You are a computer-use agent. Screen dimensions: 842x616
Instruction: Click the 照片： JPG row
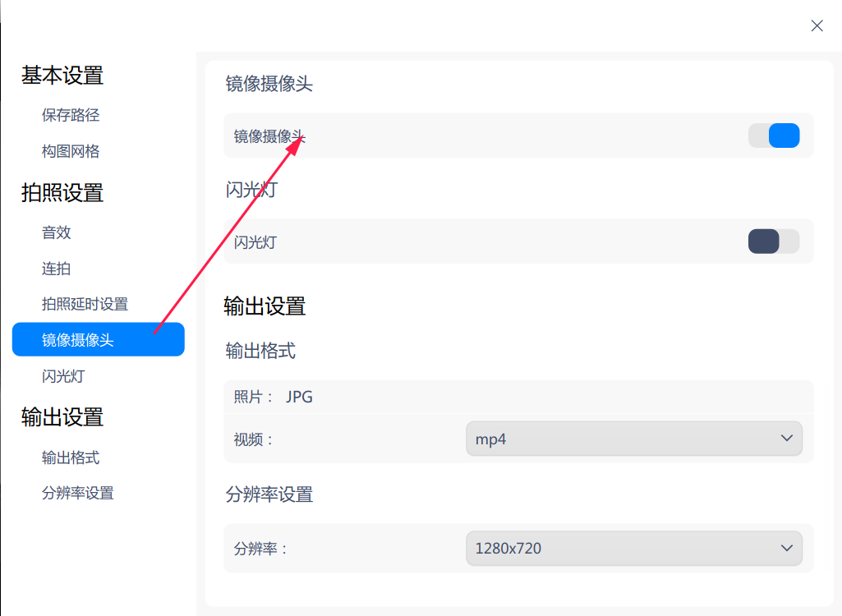pyautogui.click(x=518, y=397)
